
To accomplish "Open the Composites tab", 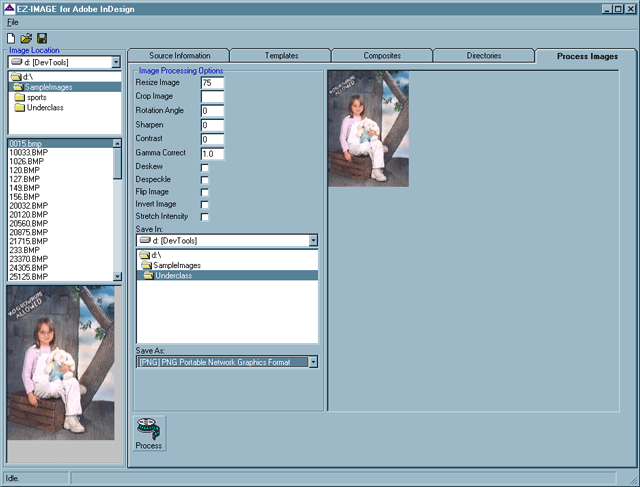I will [x=382, y=56].
